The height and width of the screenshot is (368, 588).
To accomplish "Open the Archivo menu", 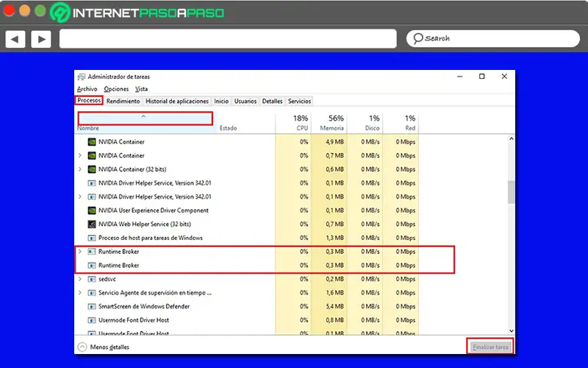I will [x=87, y=89].
